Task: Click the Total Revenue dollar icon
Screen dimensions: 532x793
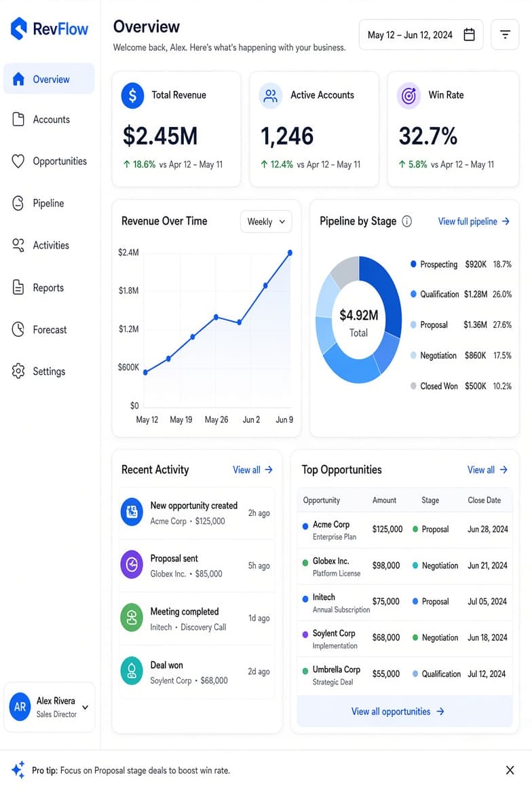Action: [x=132, y=95]
